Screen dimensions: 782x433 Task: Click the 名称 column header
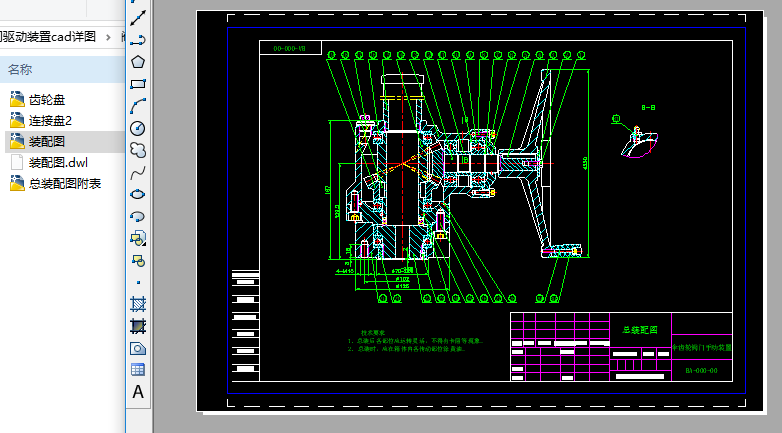tap(20, 70)
